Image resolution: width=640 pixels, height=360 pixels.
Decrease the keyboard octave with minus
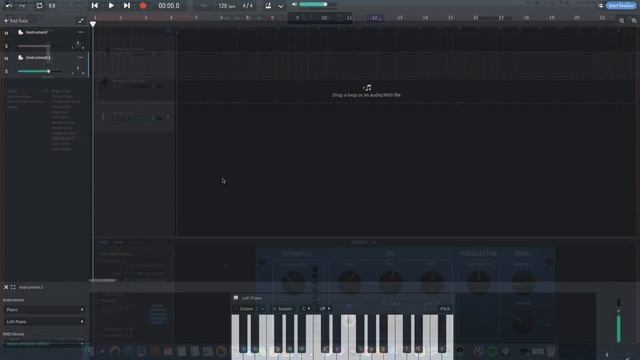[x=235, y=309]
